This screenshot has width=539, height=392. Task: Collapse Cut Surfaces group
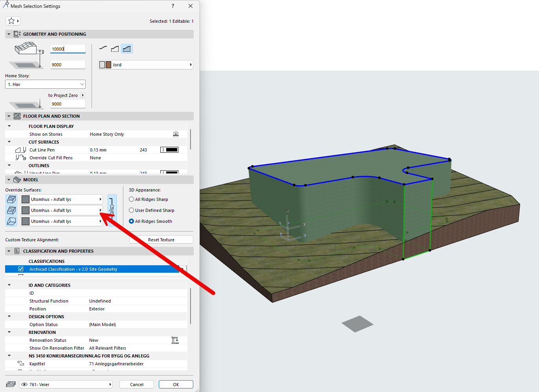click(x=9, y=142)
